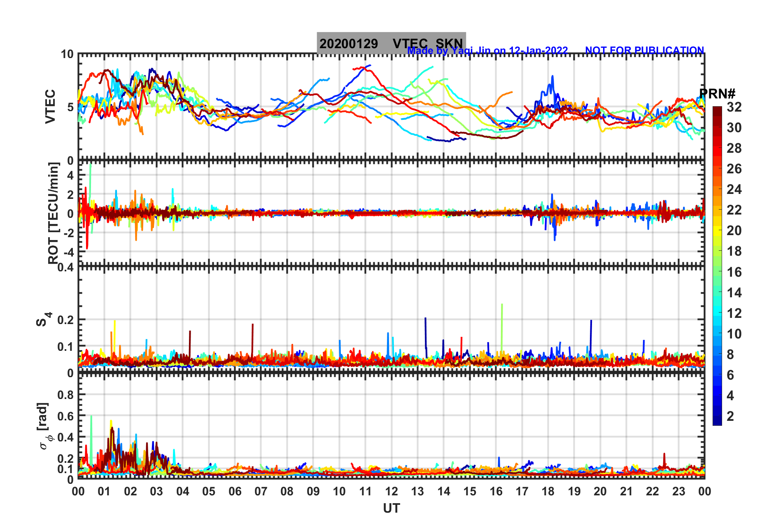
Task: Select colorbar tick label 26
Action: [x=734, y=169]
